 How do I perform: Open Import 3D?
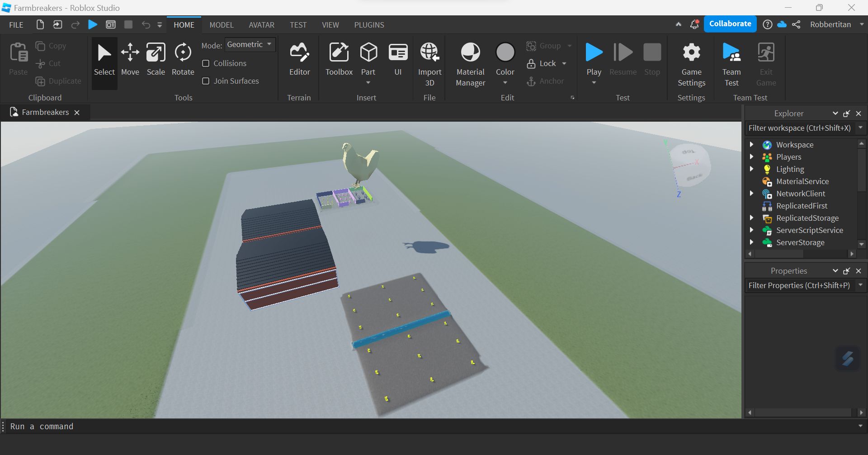pyautogui.click(x=429, y=64)
